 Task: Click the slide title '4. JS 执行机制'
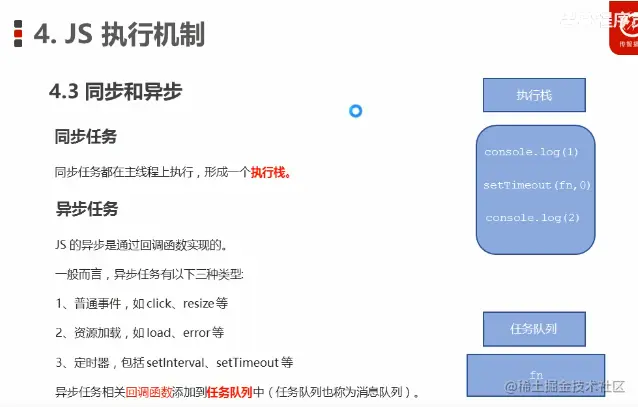119,34
